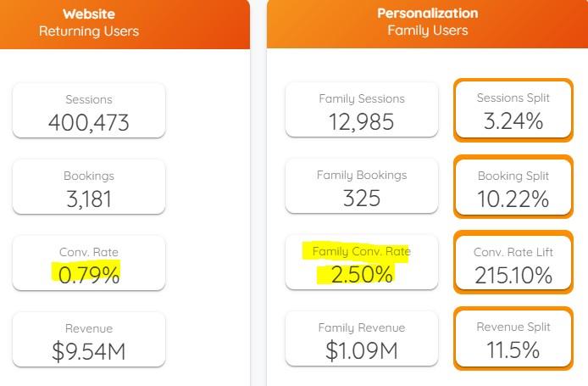Open the Family Bookings card

(362, 186)
